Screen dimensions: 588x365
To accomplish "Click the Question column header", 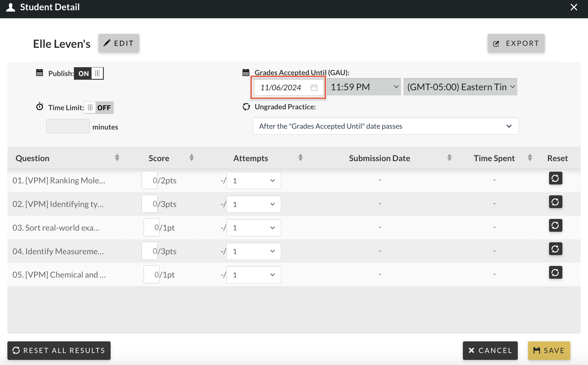I will [x=32, y=158].
